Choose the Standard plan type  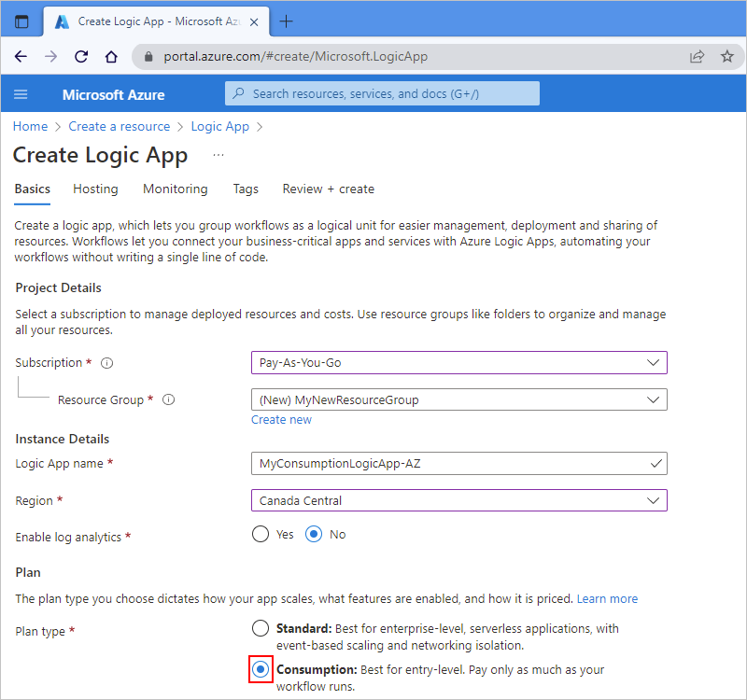[261, 628]
